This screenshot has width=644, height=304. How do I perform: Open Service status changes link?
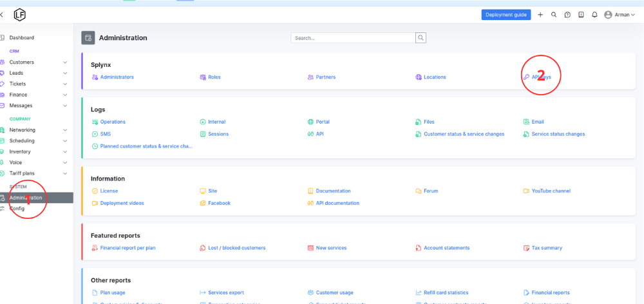(x=558, y=134)
